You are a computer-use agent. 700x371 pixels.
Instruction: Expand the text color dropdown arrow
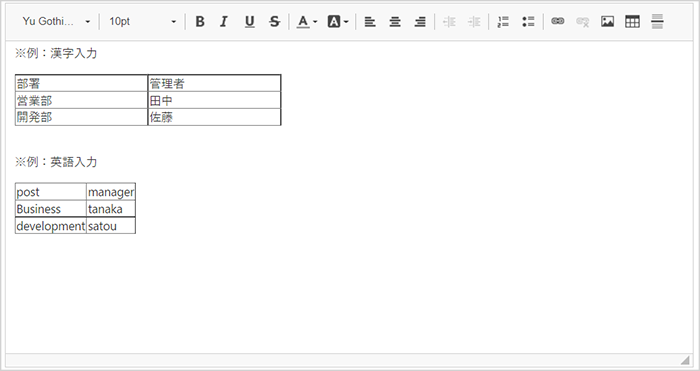point(315,22)
